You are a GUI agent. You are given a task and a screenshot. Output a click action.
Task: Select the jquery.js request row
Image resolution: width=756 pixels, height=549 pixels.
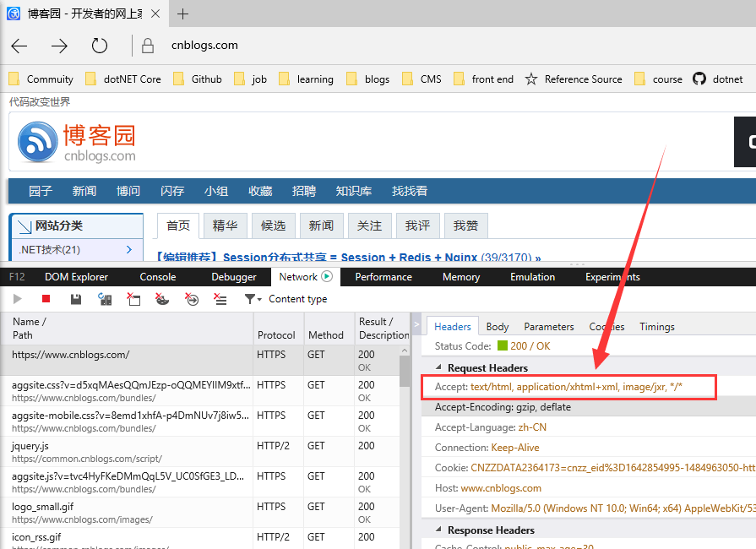(199, 452)
